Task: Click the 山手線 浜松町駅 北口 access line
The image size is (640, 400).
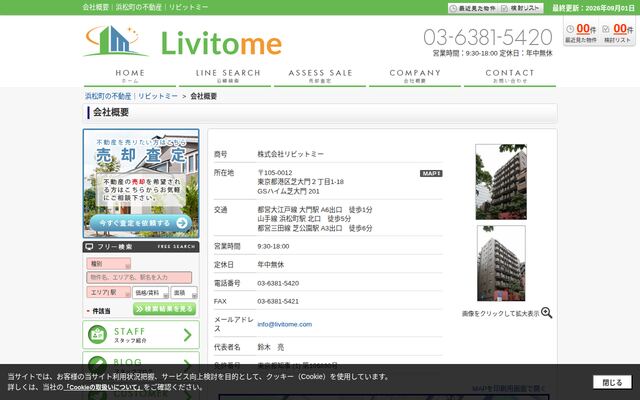Action: pyautogui.click(x=304, y=219)
